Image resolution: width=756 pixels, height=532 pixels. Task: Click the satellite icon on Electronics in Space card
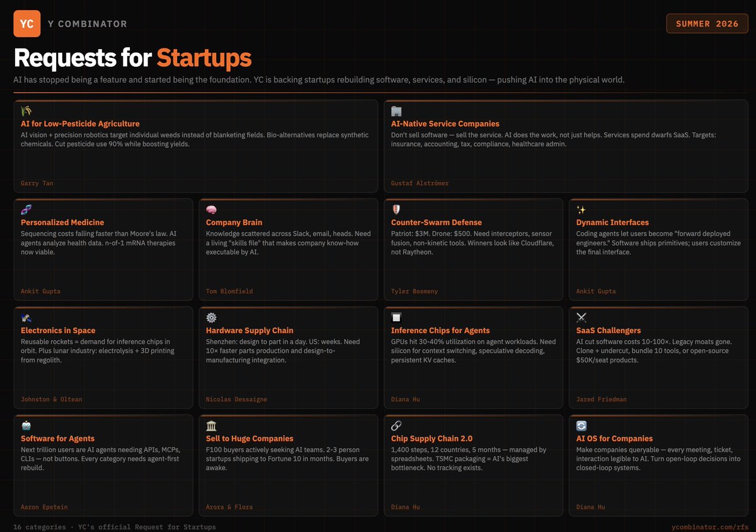click(x=26, y=318)
